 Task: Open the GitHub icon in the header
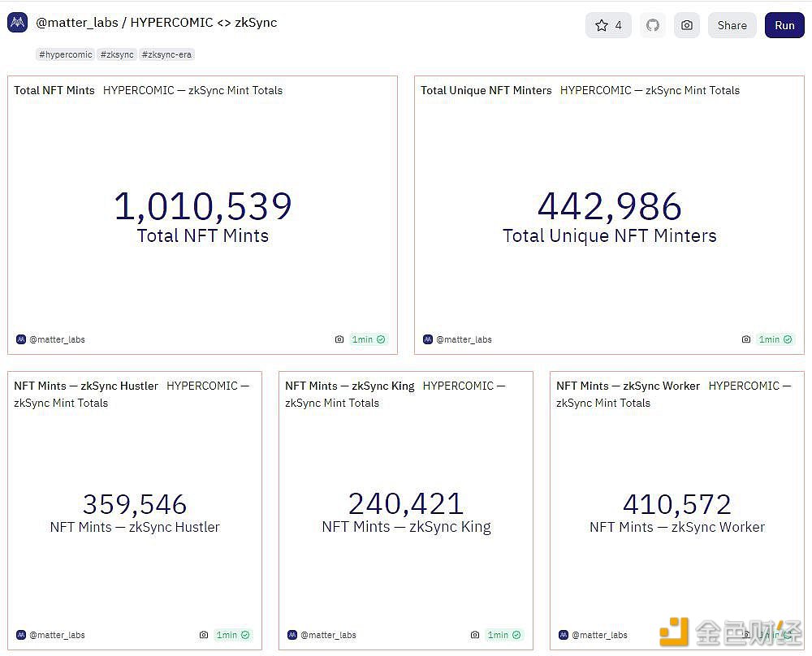click(x=653, y=25)
